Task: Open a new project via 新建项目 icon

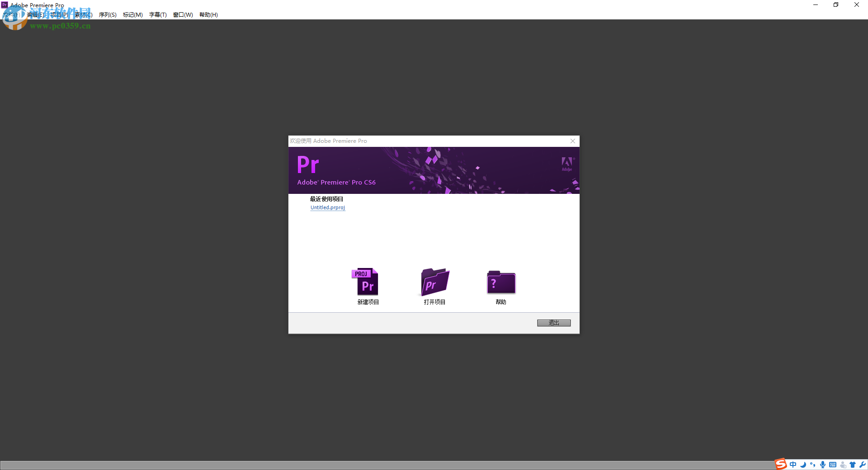Action: 367,282
